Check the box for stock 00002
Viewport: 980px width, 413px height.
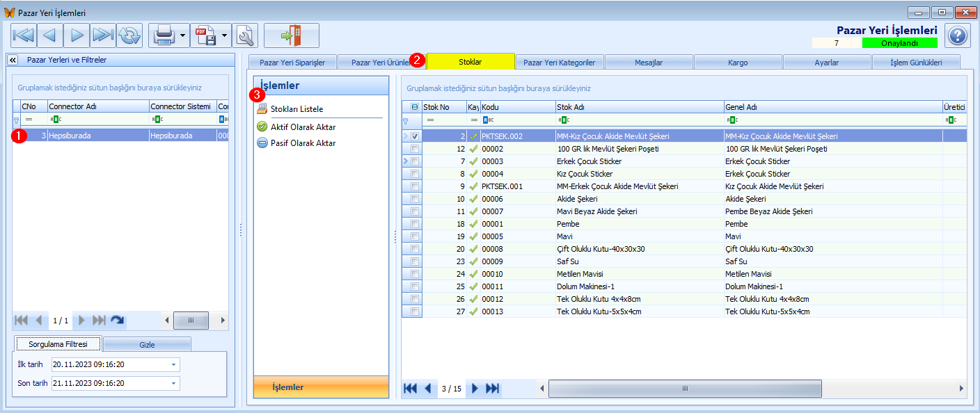point(415,149)
